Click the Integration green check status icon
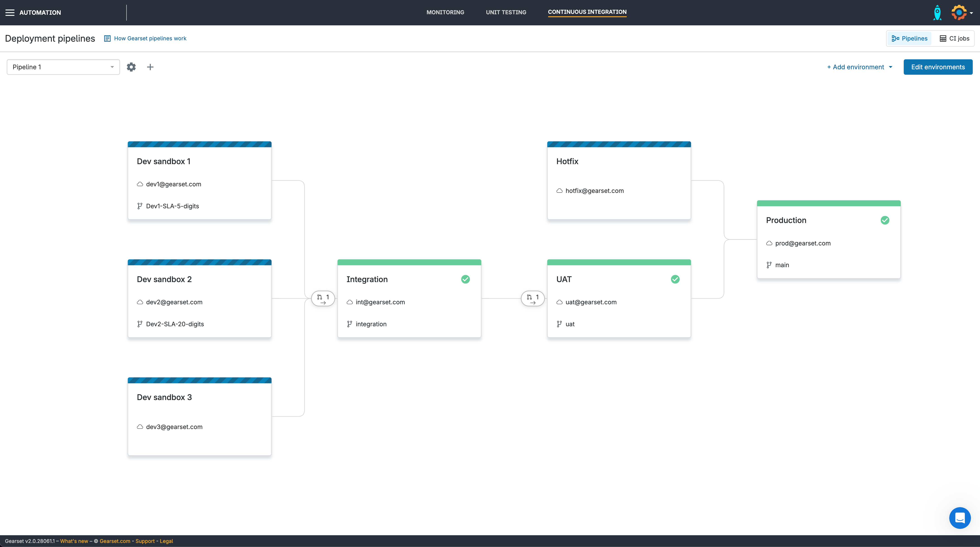 465,279
